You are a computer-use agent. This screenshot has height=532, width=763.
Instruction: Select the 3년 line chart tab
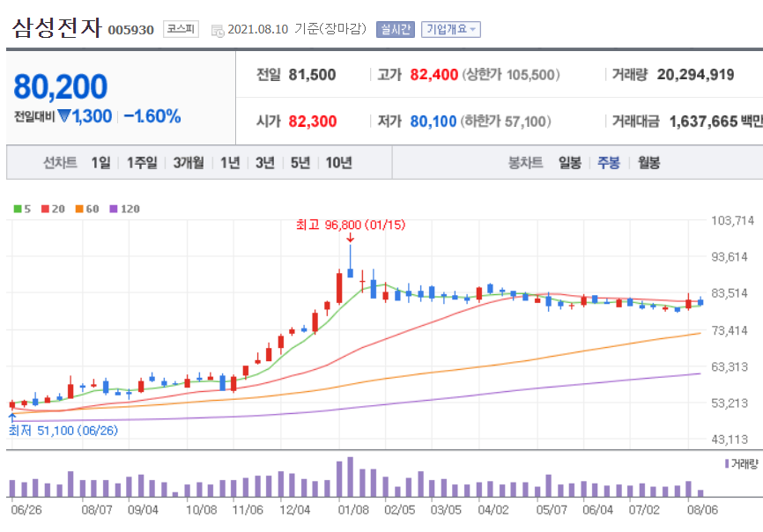265,162
